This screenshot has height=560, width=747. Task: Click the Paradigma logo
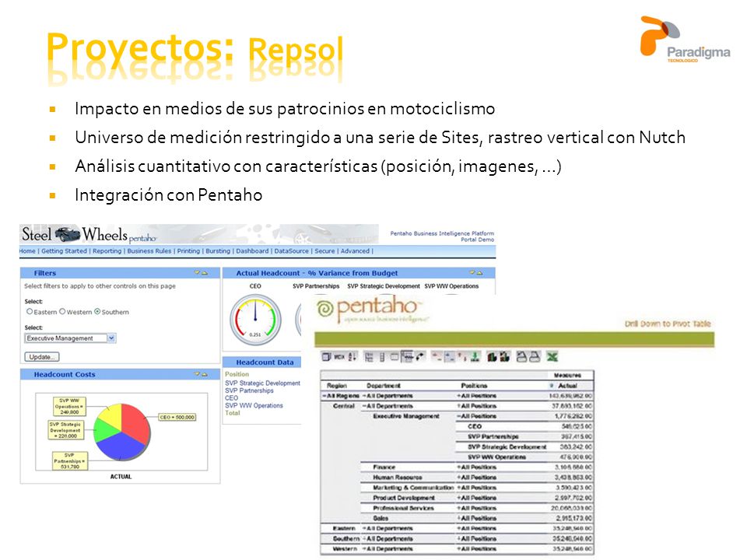685,40
